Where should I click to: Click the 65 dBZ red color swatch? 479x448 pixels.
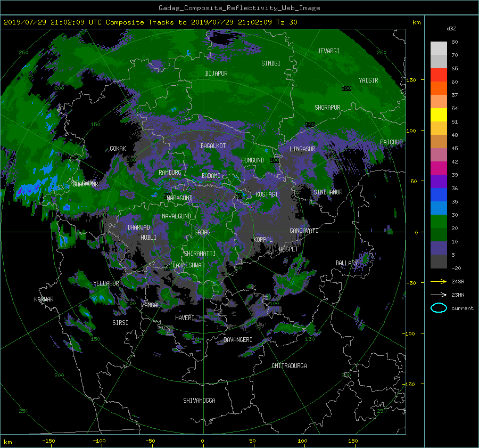click(x=439, y=75)
